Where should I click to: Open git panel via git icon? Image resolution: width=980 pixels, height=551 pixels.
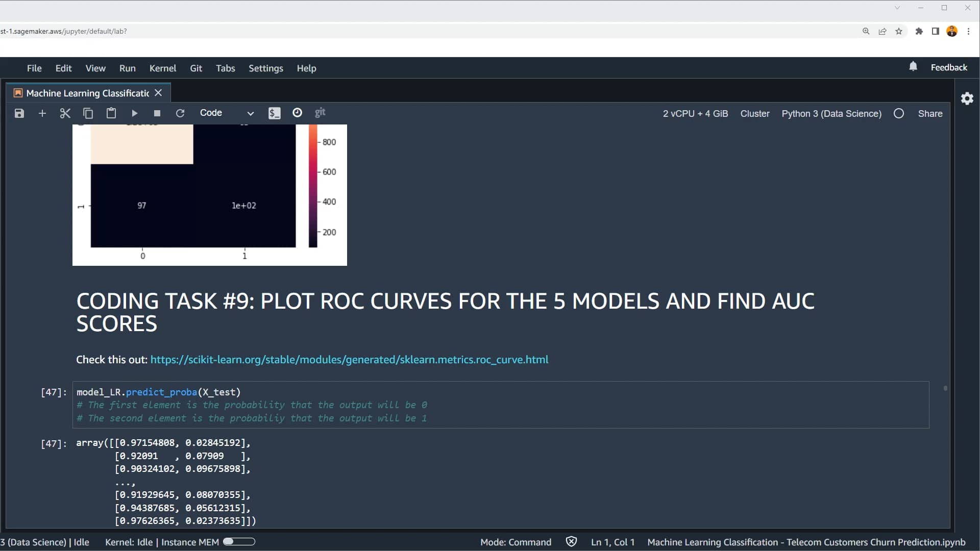(320, 113)
